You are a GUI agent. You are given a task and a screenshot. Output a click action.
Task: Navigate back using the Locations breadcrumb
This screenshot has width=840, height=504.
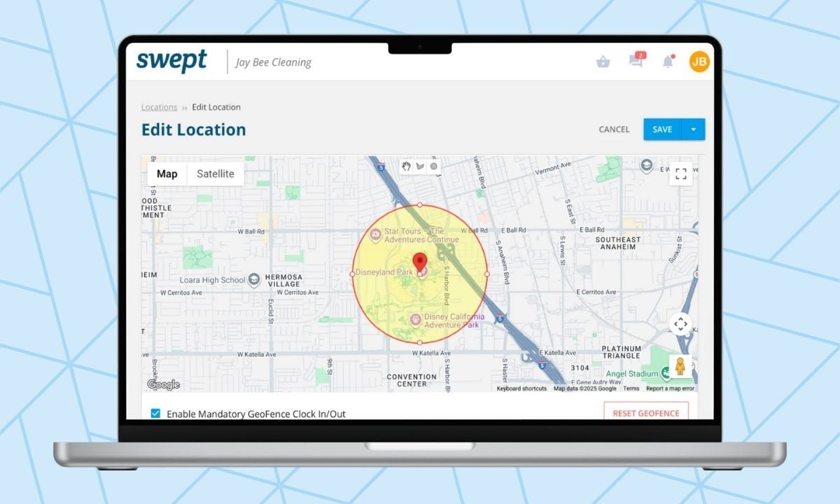click(x=159, y=106)
